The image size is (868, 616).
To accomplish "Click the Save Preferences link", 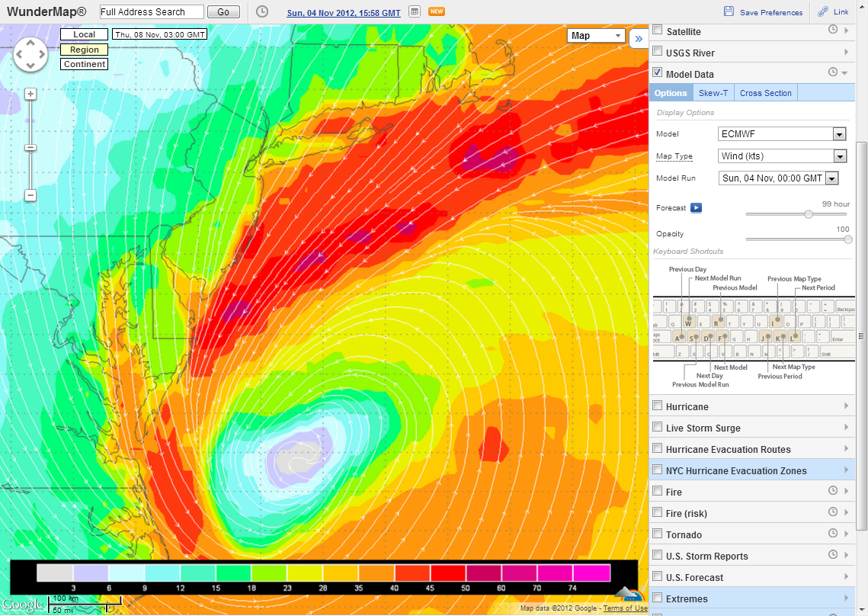I will 771,12.
